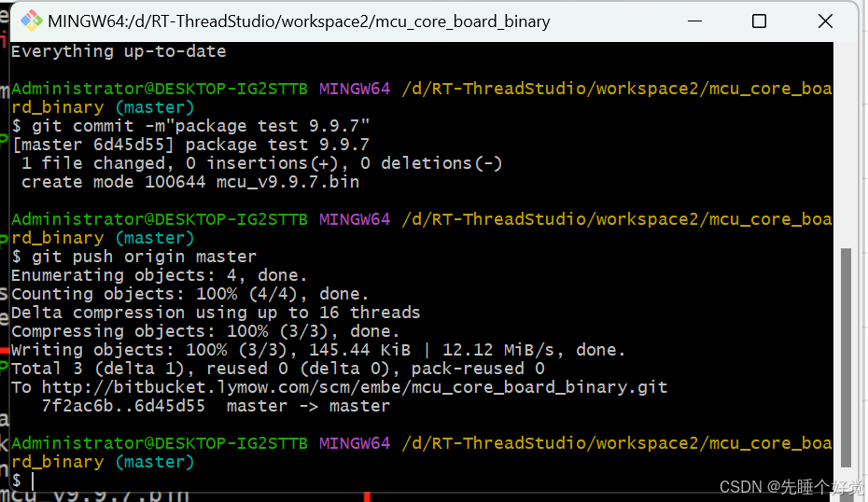Click 'Delta compression using up to 16 threads'
This screenshot has width=868, height=502.
[216, 313]
